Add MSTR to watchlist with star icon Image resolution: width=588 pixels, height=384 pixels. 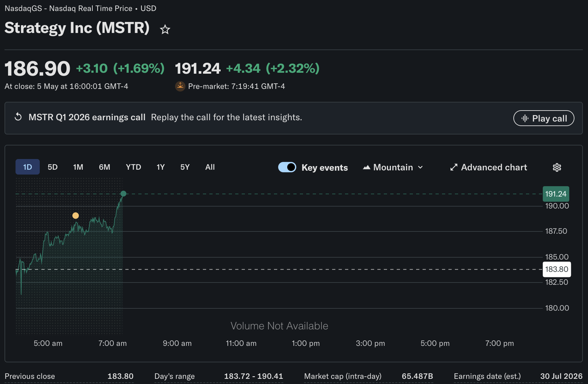(165, 29)
